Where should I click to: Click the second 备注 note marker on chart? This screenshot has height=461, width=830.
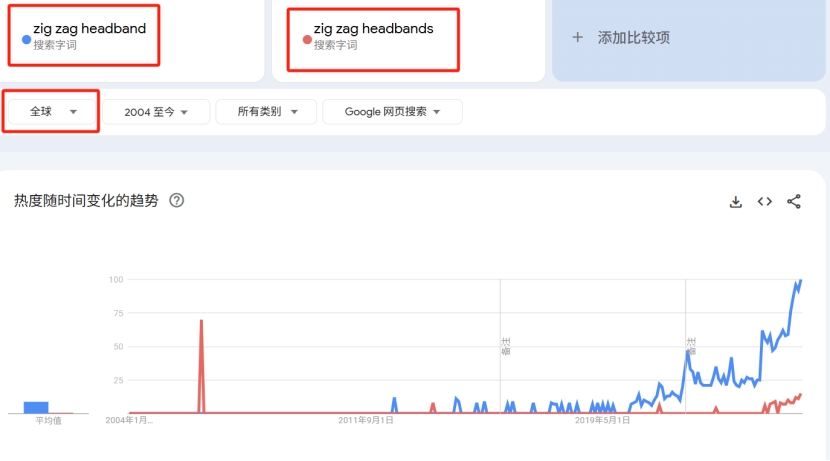pos(691,347)
